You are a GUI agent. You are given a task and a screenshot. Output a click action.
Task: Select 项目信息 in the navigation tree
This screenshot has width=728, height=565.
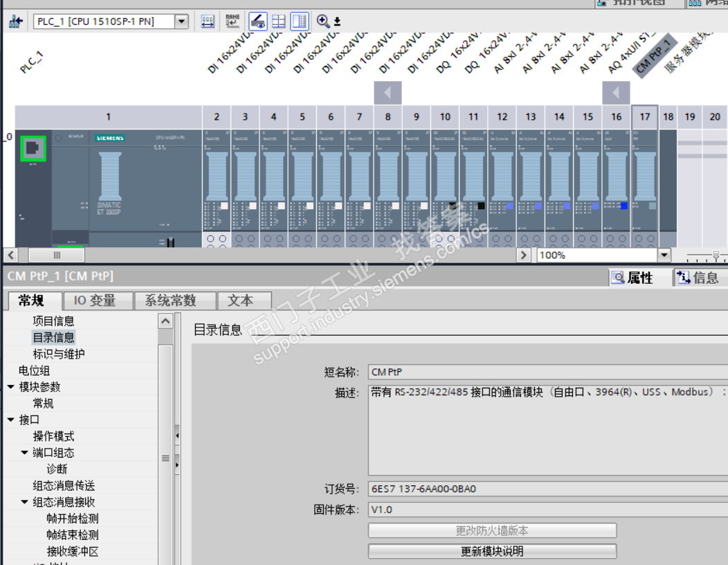pyautogui.click(x=53, y=321)
